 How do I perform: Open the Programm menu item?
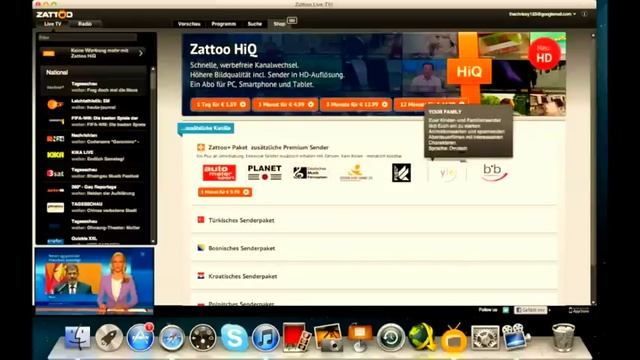pyautogui.click(x=224, y=24)
